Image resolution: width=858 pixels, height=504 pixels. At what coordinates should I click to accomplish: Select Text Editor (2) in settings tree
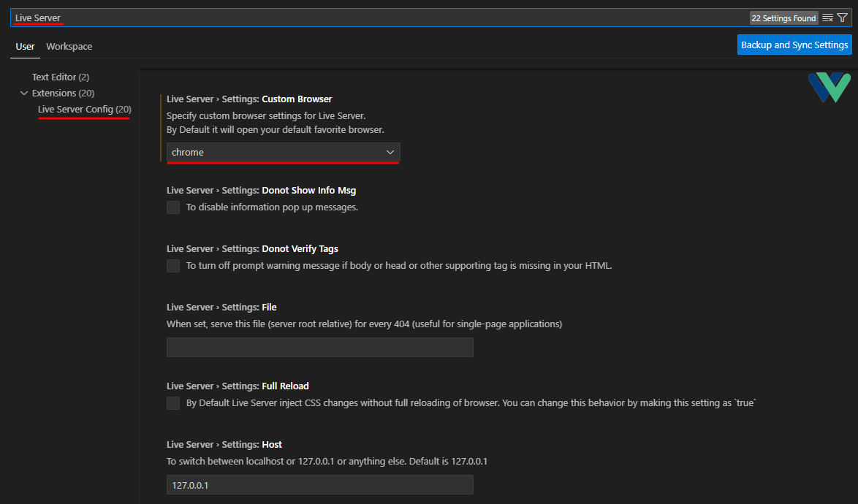[60, 77]
